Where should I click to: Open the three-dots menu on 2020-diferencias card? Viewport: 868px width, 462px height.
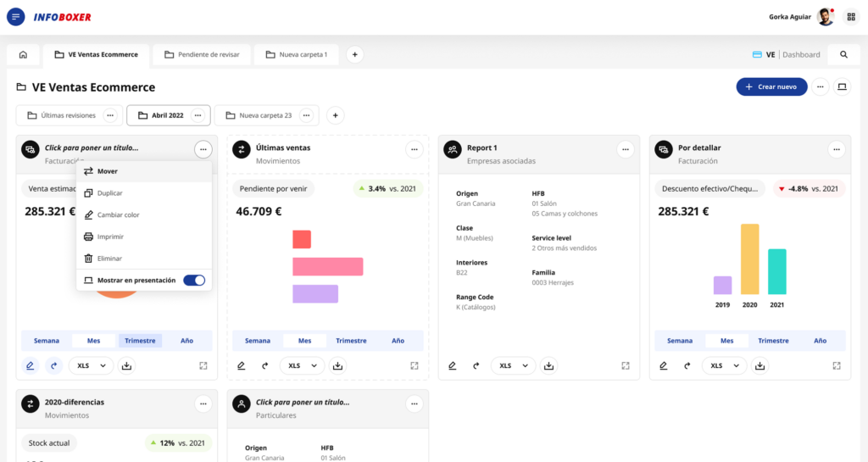click(203, 404)
